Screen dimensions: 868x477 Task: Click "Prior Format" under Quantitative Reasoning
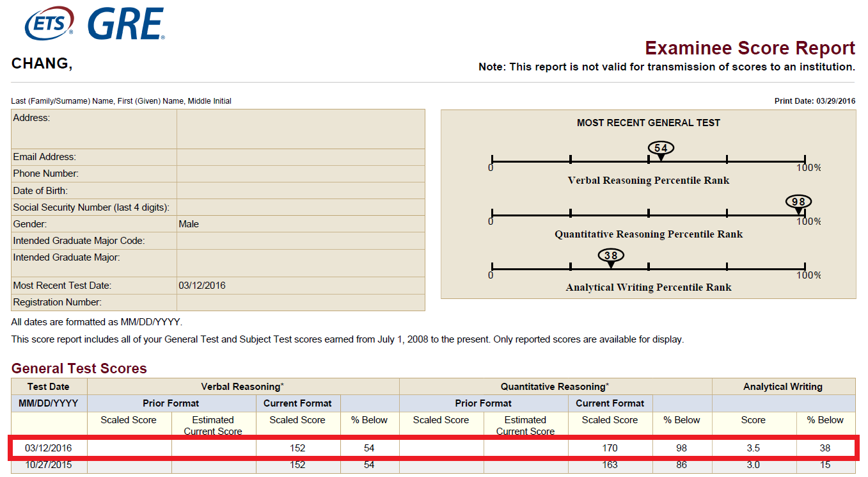484,403
